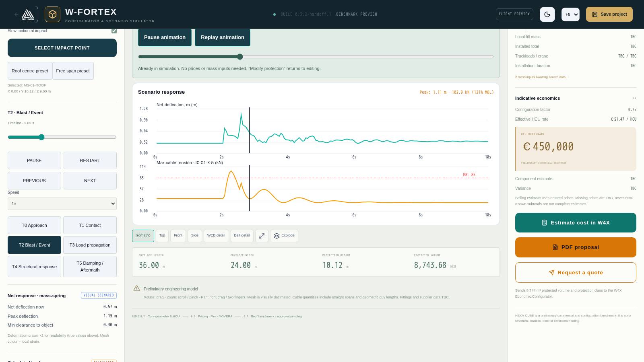Toggle the CLIENT PREVIEW button
Image resolution: width=644 pixels, height=362 pixels.
(x=514, y=14)
